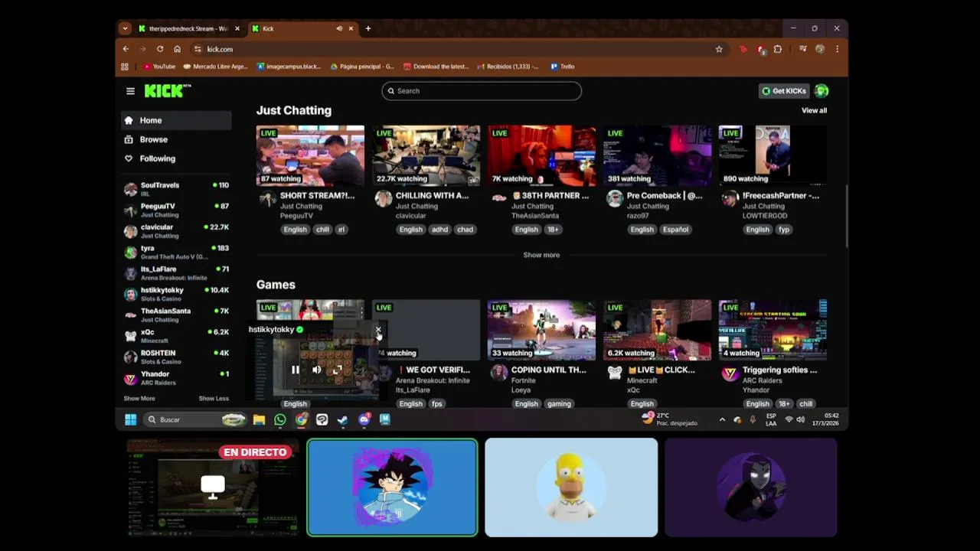Open WhatsApp from the taskbar
The width and height of the screenshot is (980, 551).
point(280,419)
